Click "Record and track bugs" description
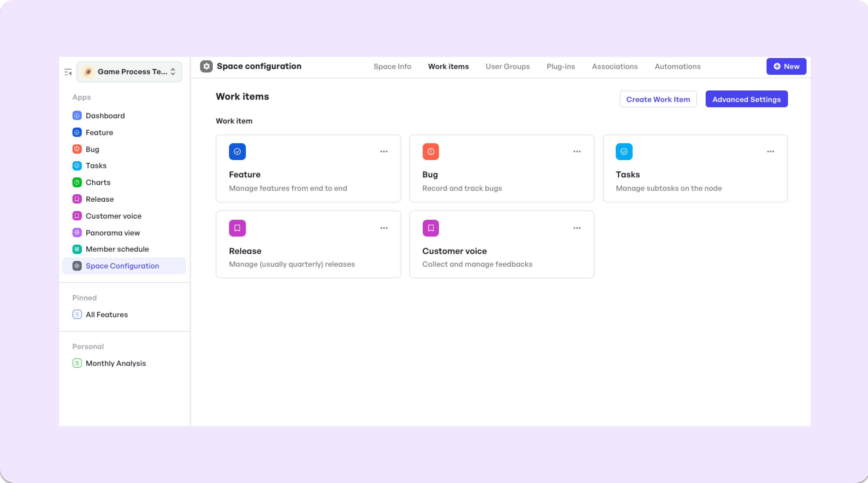The height and width of the screenshot is (483, 868). [x=462, y=188]
